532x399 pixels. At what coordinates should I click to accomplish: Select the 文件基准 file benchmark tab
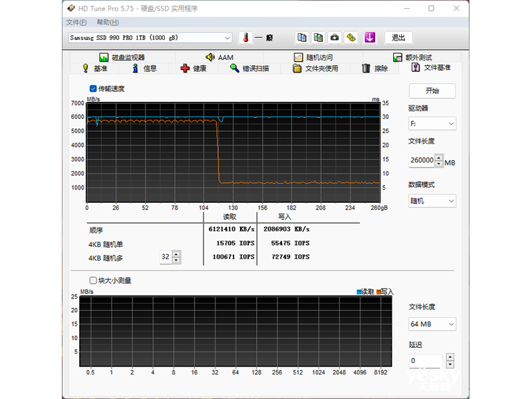point(431,68)
